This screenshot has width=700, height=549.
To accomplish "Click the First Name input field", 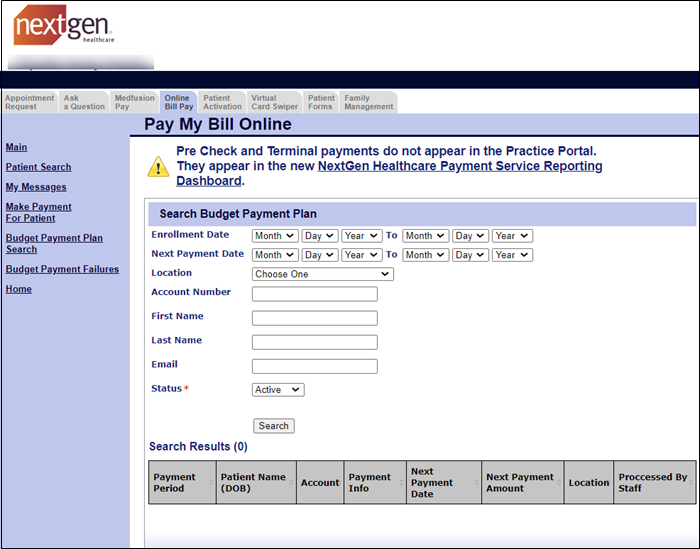I will click(315, 318).
